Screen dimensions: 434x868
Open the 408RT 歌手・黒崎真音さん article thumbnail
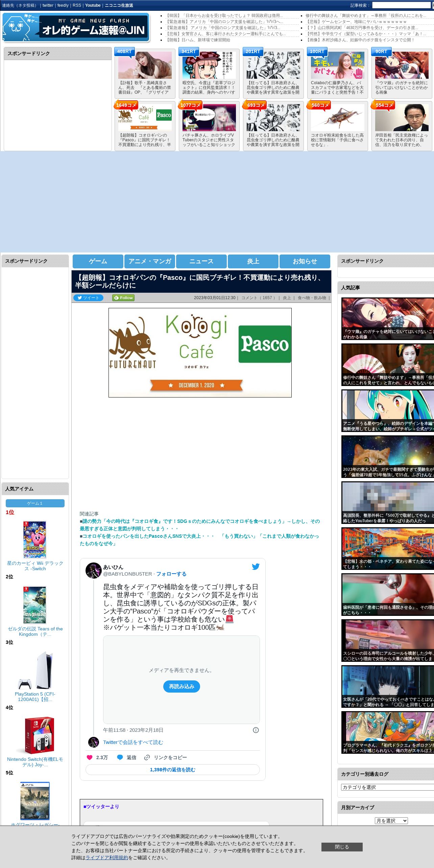145,65
